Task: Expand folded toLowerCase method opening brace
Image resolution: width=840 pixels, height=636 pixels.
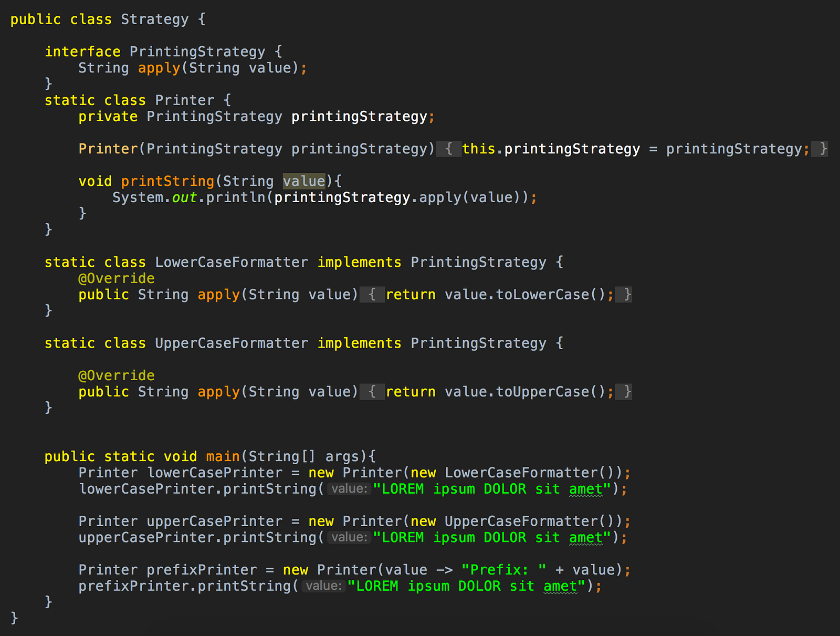Action: point(372,295)
